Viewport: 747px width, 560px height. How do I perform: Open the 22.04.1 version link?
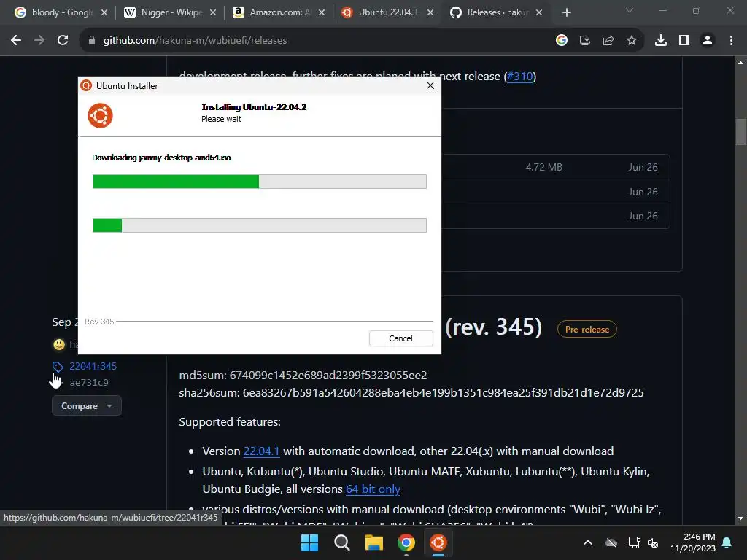(x=261, y=451)
